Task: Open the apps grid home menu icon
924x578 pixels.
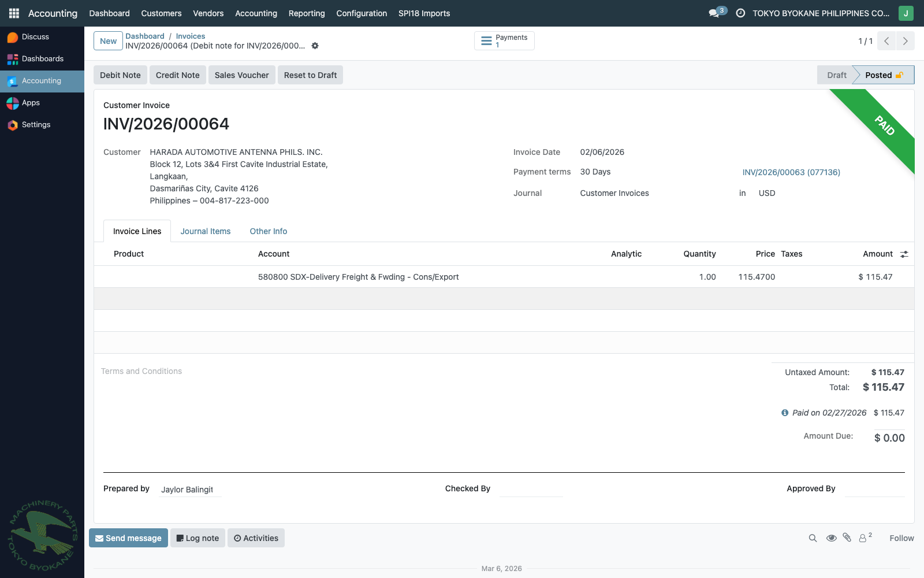Action: click(x=14, y=13)
